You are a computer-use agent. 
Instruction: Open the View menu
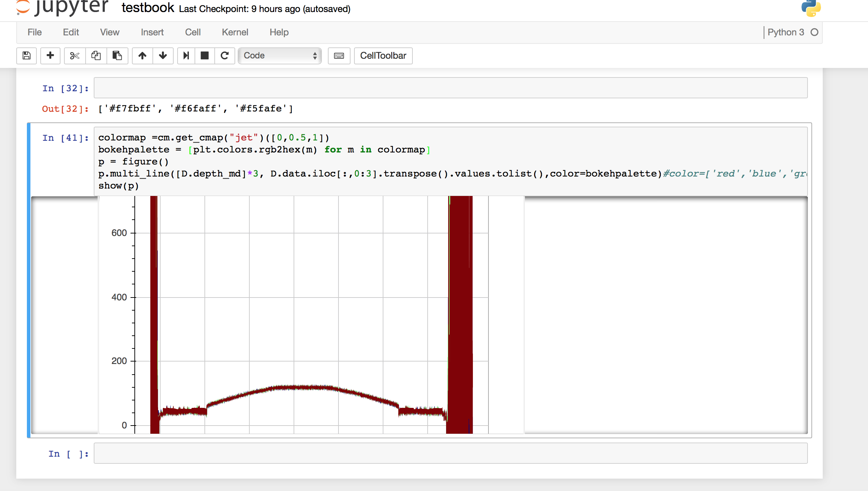coord(110,32)
